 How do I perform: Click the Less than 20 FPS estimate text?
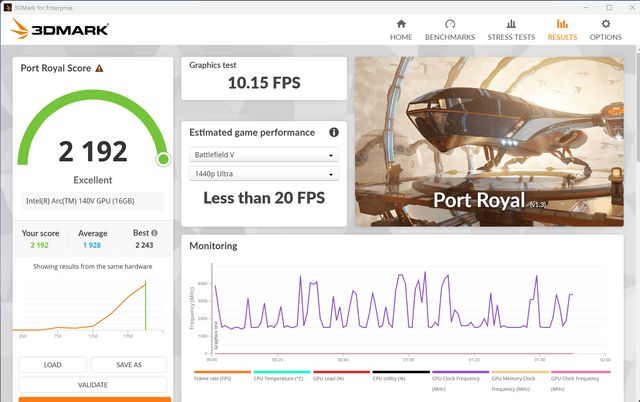[x=264, y=198]
